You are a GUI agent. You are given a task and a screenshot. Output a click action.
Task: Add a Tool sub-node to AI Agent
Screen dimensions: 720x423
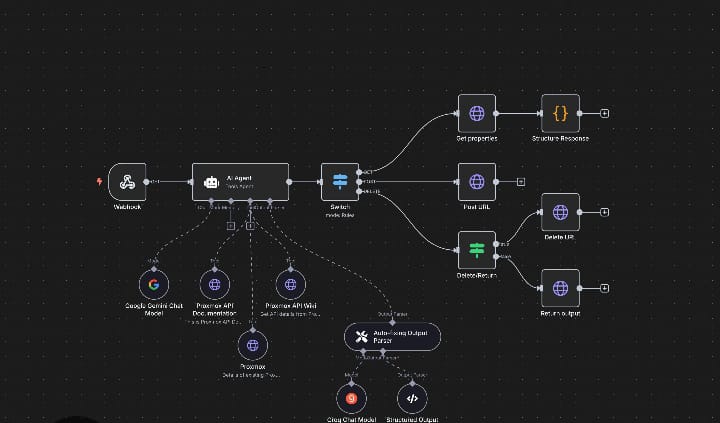[250, 226]
